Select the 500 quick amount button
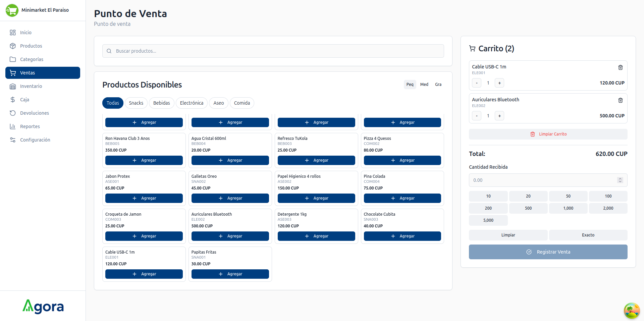 tap(528, 208)
